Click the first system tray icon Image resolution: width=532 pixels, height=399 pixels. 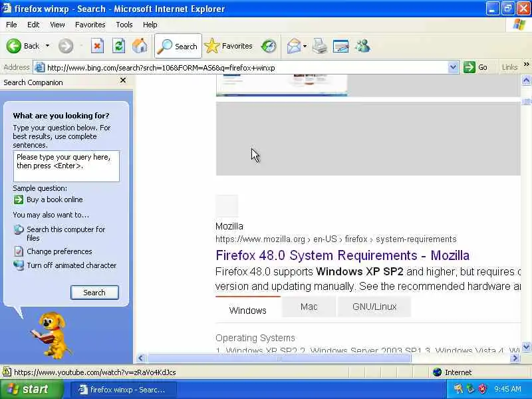[458, 389]
